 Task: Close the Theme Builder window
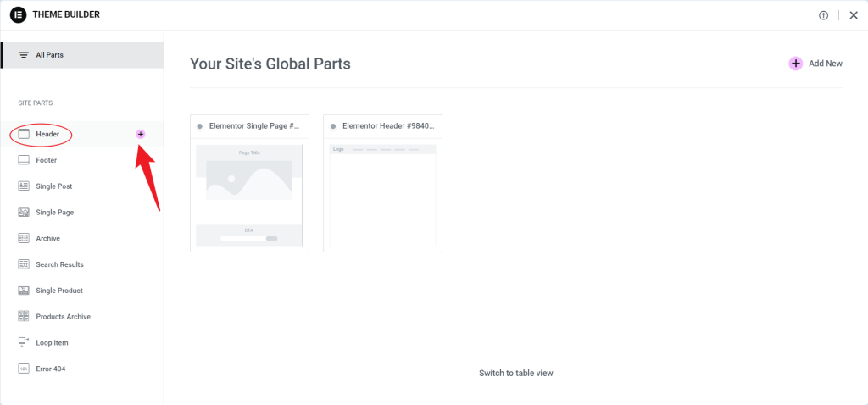click(x=854, y=15)
